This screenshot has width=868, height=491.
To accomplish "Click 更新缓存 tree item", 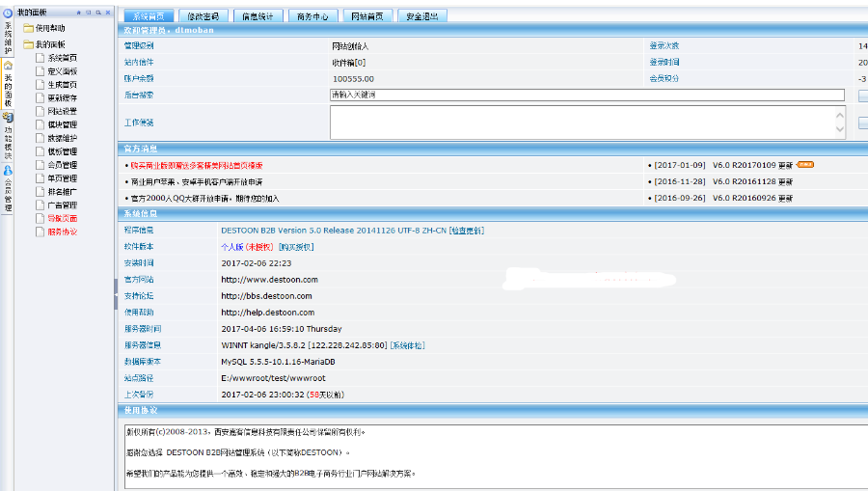I will coord(62,98).
